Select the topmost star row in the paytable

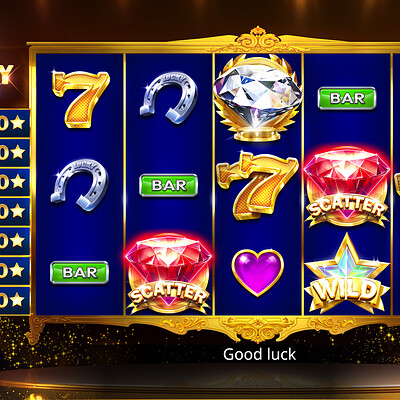click(15, 123)
